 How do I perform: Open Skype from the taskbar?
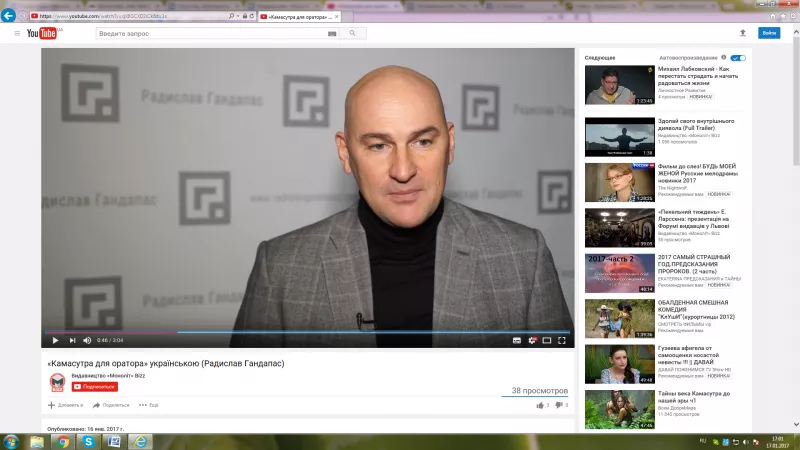(88, 442)
